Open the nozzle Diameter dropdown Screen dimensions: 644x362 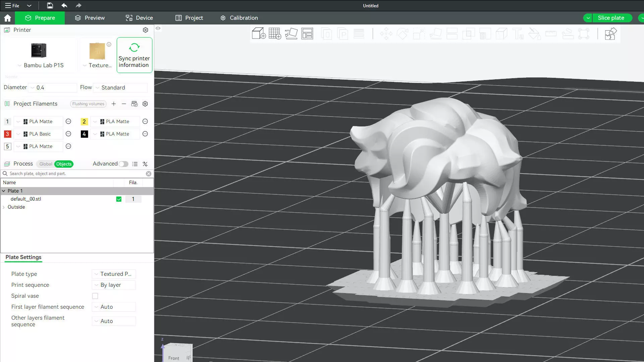point(53,87)
